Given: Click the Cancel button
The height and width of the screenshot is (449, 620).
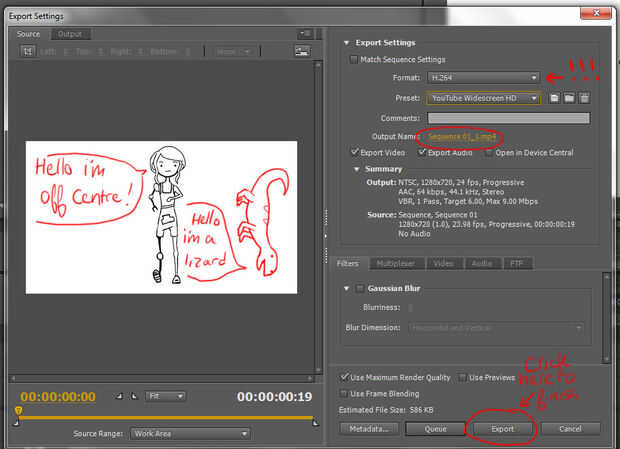Looking at the screenshot, I should click(x=570, y=429).
